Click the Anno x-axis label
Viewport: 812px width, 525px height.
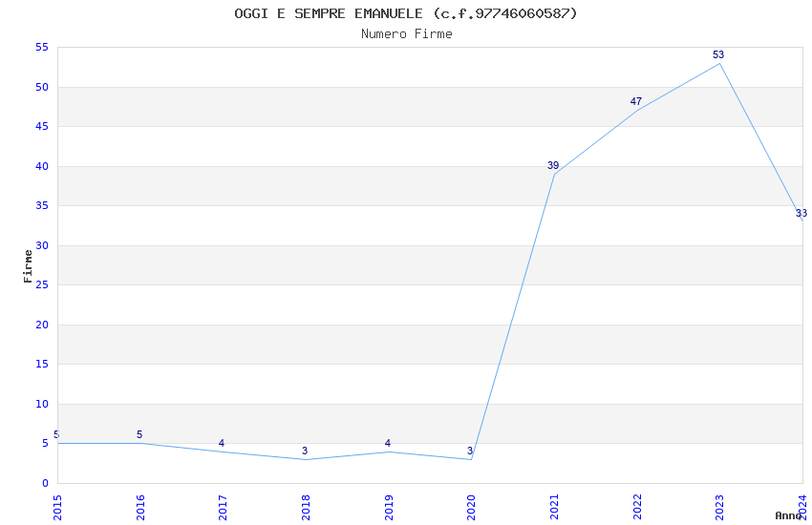click(x=788, y=515)
